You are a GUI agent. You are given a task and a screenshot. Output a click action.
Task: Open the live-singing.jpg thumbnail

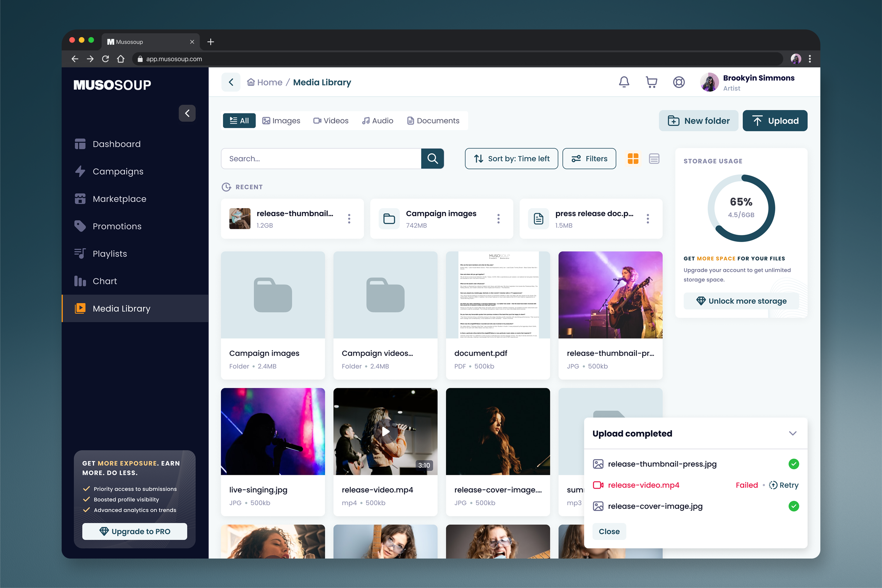coord(273,432)
